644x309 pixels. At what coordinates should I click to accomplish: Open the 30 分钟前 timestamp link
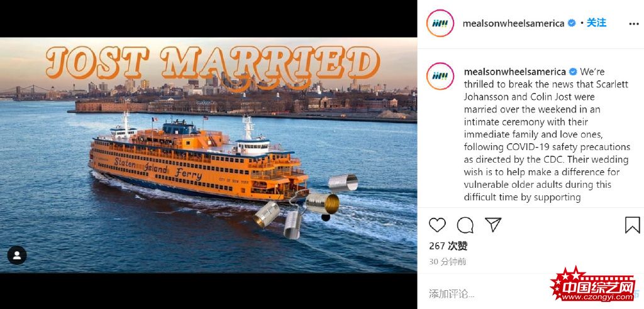(x=447, y=262)
